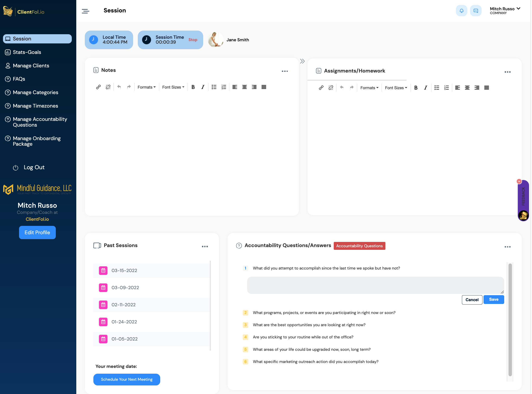
Task: Open Font Sizes dropdown in Assignments editor
Action: 396,87
